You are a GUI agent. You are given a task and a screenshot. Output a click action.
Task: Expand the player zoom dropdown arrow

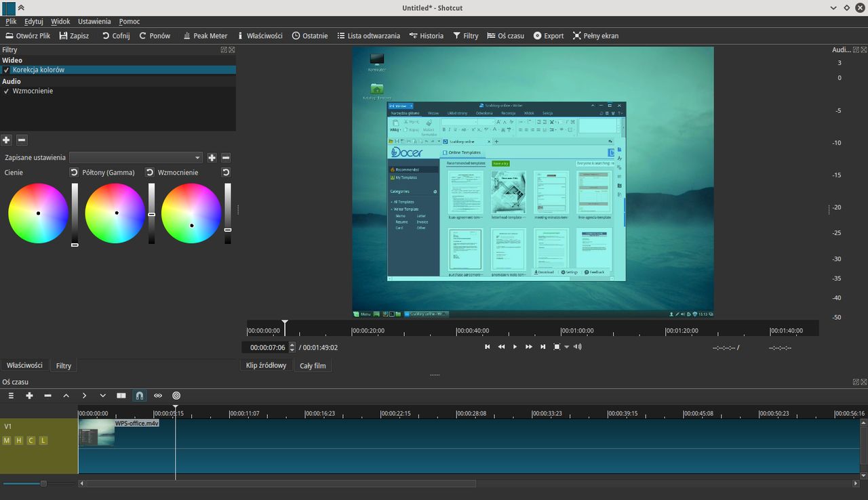567,347
